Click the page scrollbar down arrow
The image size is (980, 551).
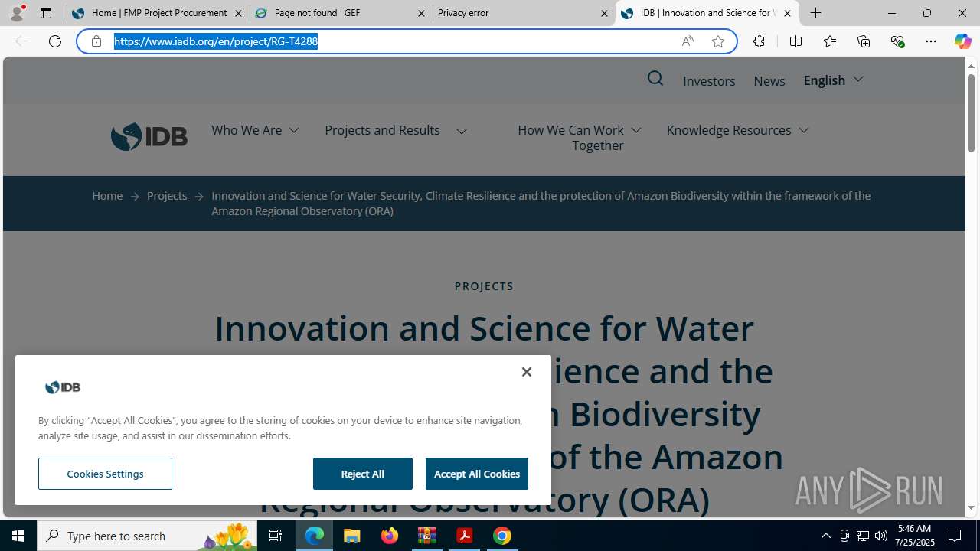[971, 508]
